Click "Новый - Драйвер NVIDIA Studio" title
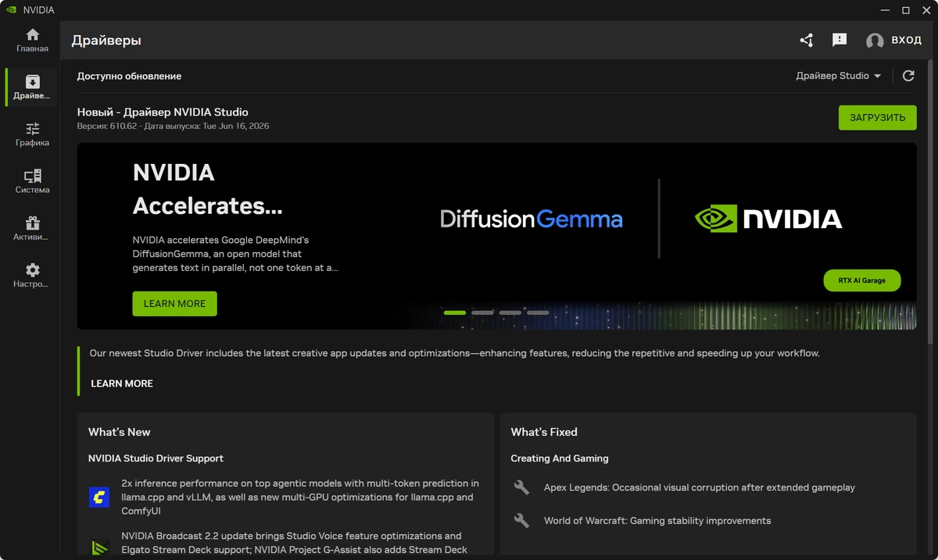The height and width of the screenshot is (560, 938). 163,112
